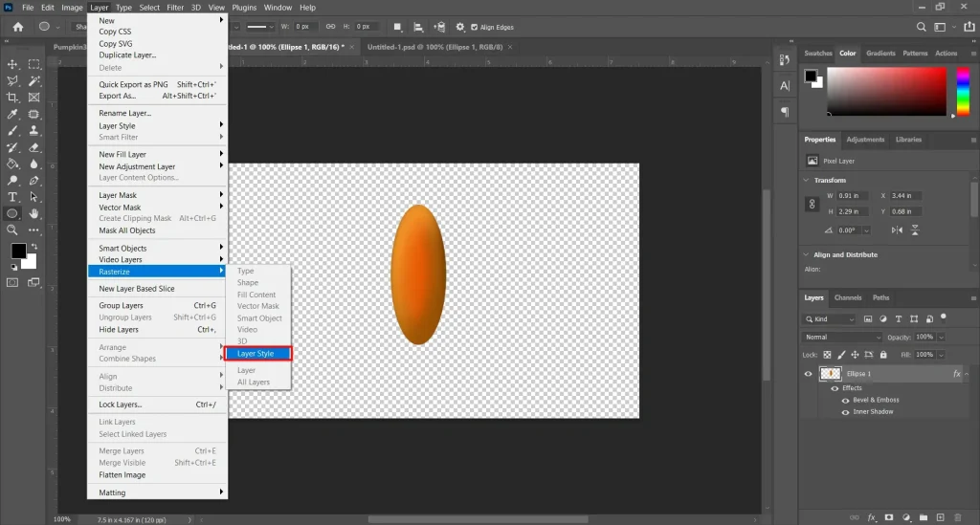Toggle the Align Edges checkbox

(x=474, y=27)
